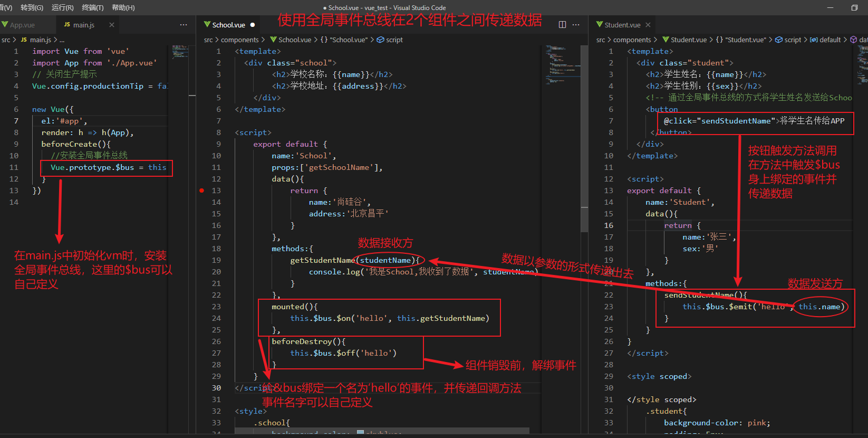The image size is (868, 438).
Task: Expand the {} "Student.vue" breadcrumb
Action: point(741,40)
